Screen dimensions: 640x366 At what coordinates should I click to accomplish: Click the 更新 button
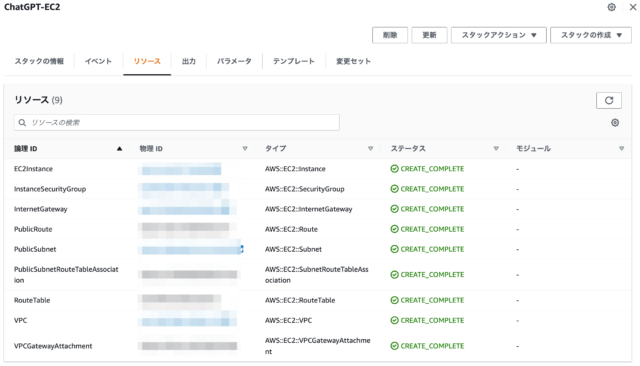pyautogui.click(x=429, y=35)
